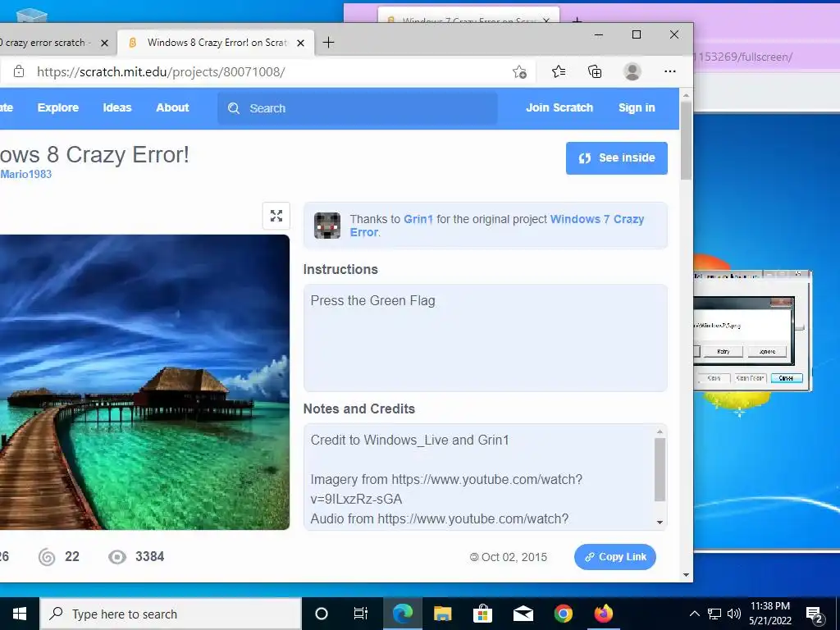Image resolution: width=840 pixels, height=630 pixels.
Task: Open About in Scratch navigation
Action: click(172, 107)
